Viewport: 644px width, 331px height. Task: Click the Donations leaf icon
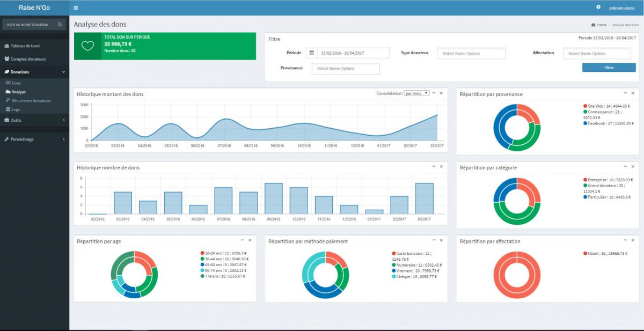pyautogui.click(x=6, y=72)
